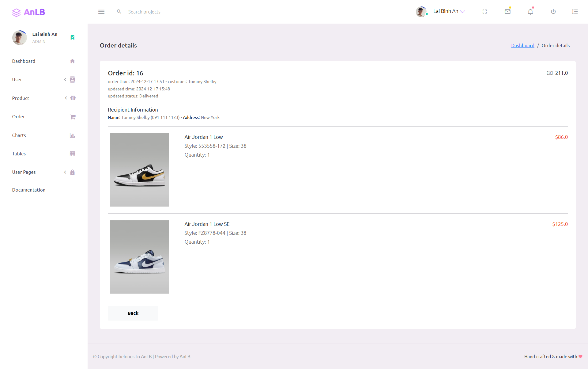This screenshot has height=369, width=588.
Task: Follow the Dashboard breadcrumb link
Action: click(x=522, y=45)
